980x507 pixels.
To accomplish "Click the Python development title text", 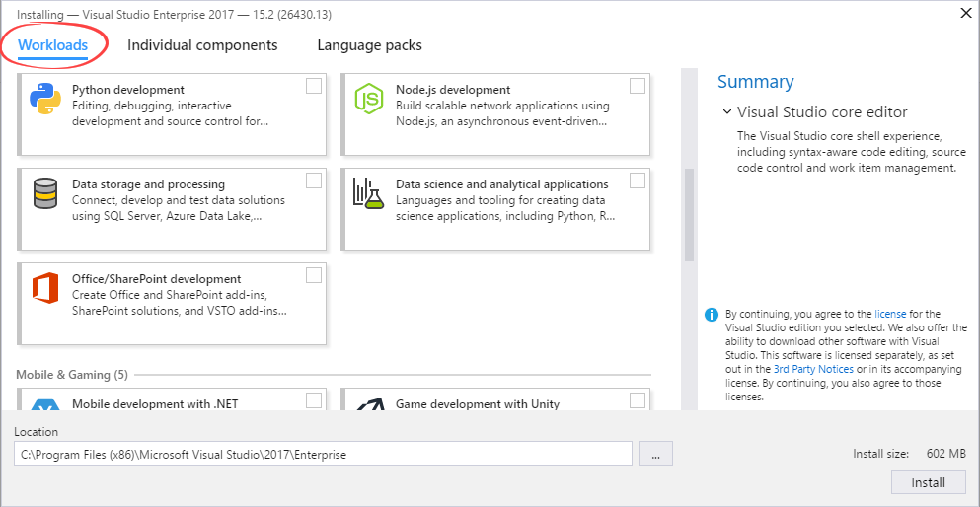I will click(128, 90).
